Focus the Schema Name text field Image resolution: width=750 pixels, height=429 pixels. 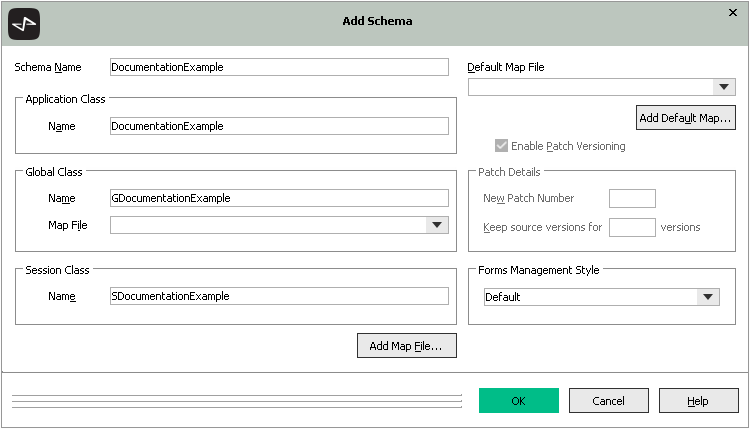click(279, 67)
